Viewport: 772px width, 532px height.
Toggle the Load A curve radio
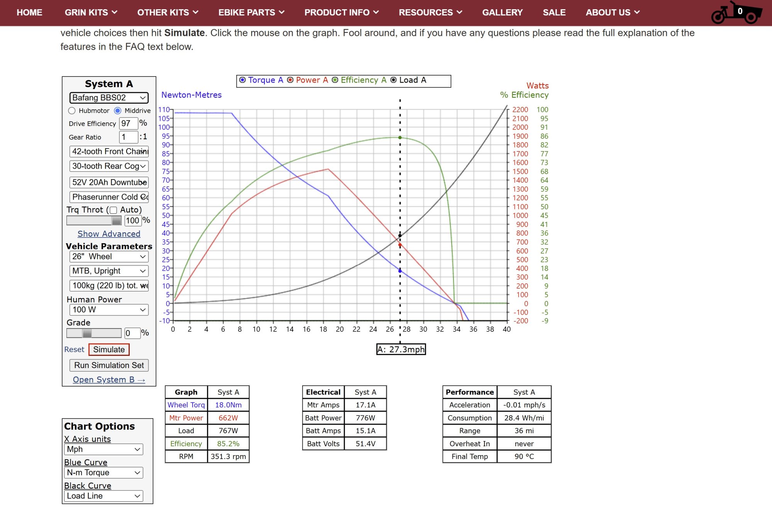pyautogui.click(x=393, y=80)
